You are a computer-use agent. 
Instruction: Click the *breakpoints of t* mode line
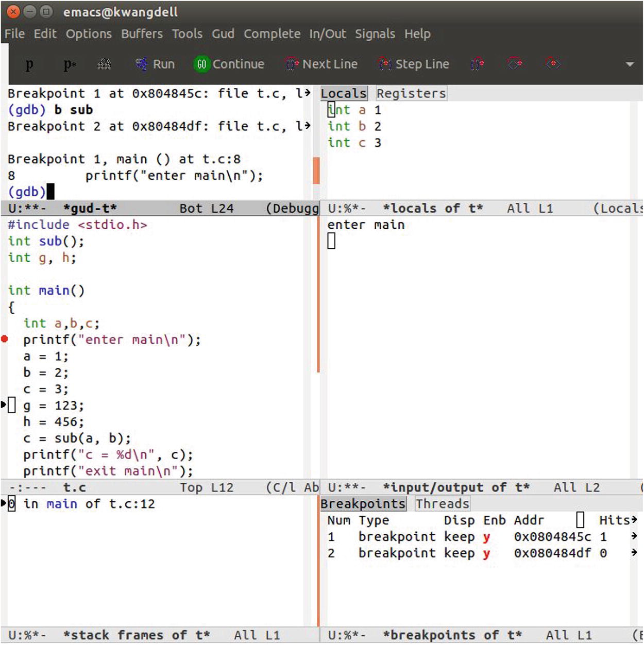482,635
